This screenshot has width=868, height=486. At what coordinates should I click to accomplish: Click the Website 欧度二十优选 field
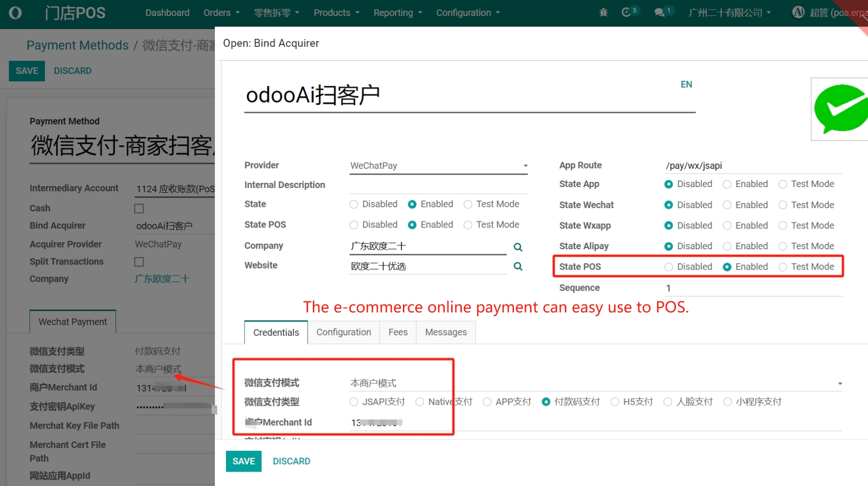pos(428,266)
